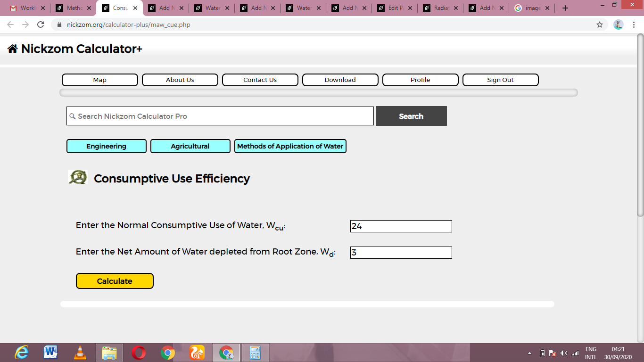Click the Nickzom Calculator+ home icon

(x=13, y=49)
